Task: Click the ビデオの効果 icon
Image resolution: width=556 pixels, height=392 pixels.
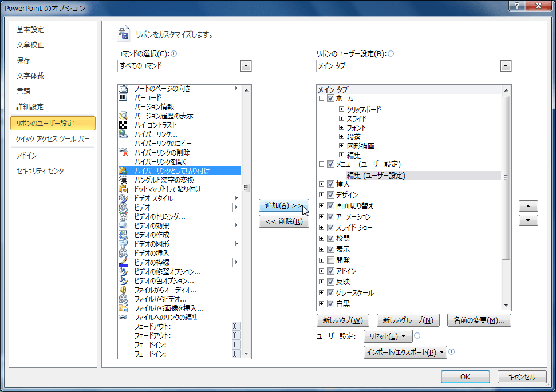Action: point(123,226)
